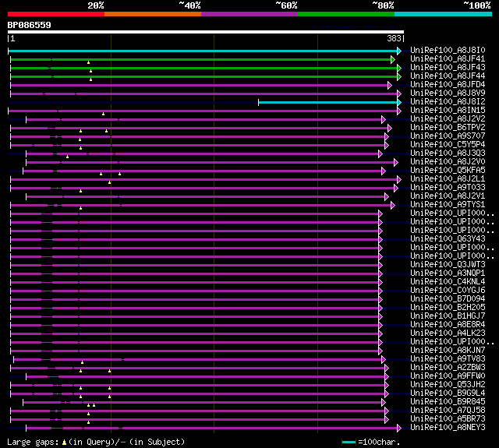This screenshot has width=499, height=448.
Task: Click the UniRef100_Q53JH2 label
Action: (448, 385)
